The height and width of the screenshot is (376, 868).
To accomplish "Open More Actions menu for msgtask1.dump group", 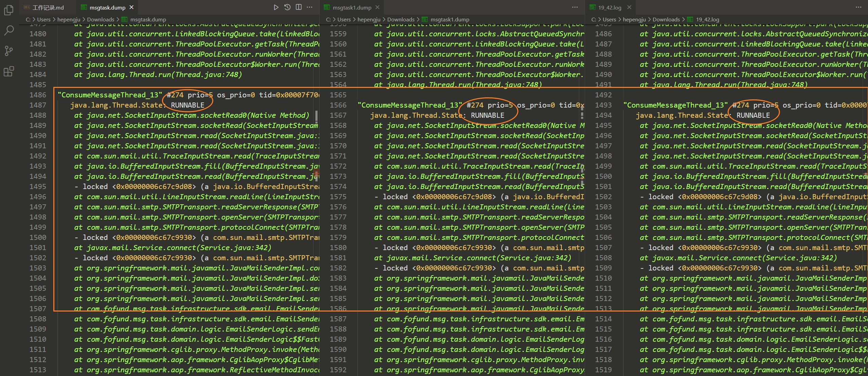I will pos(575,7).
